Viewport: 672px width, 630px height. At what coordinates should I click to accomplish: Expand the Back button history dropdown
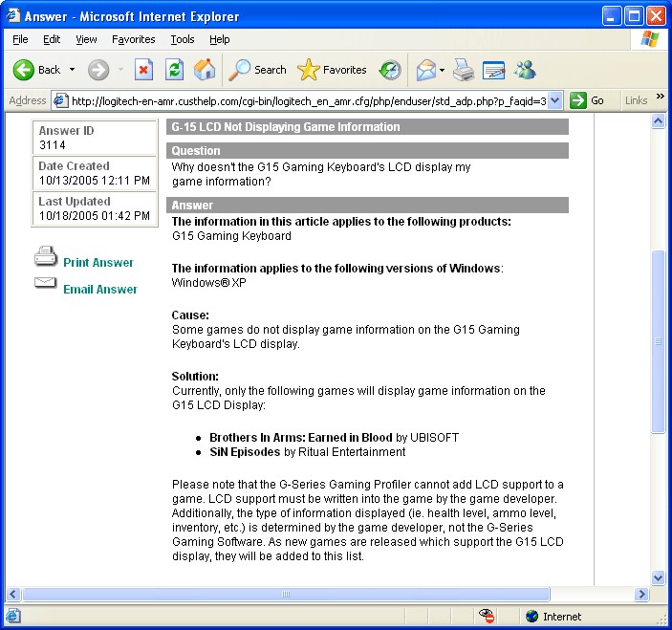(72, 70)
